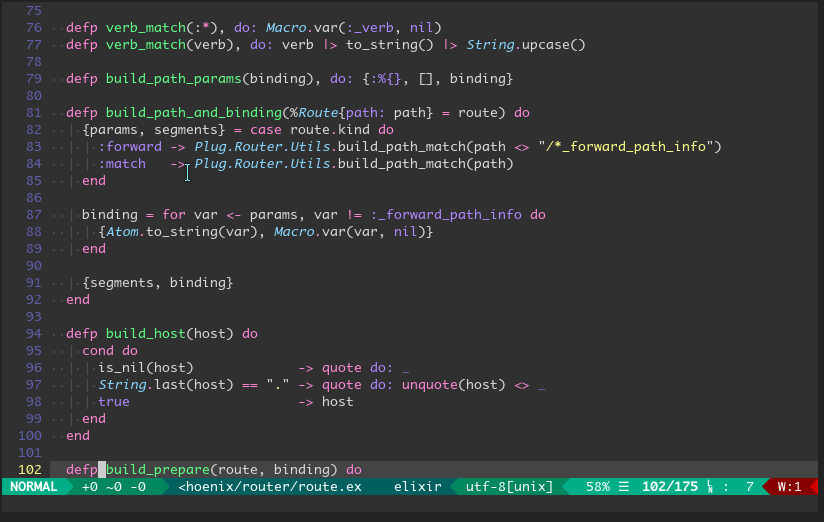Click 'Macro' module on line 76
The width and height of the screenshot is (824, 522).
click(x=286, y=27)
